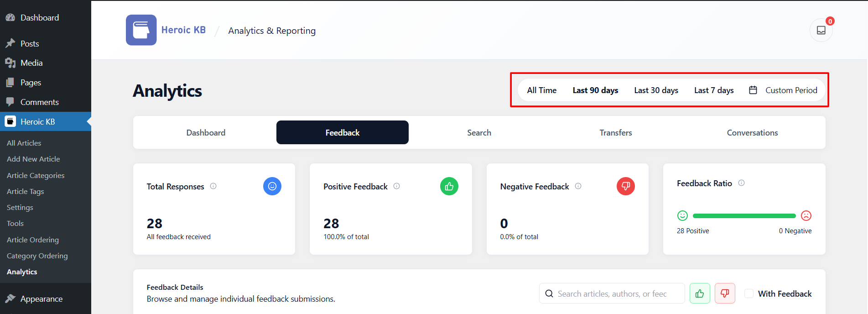Click the '28 Positive' ratio label
This screenshot has width=868, height=314.
(693, 230)
